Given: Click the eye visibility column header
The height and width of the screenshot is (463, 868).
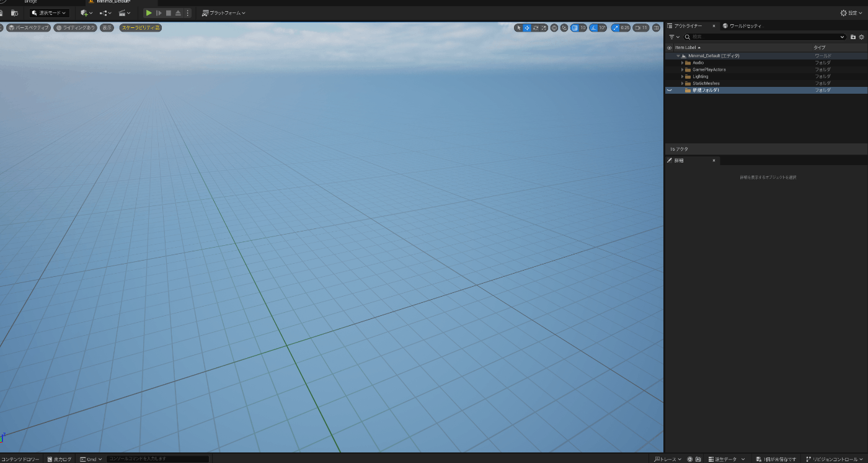Looking at the screenshot, I should coord(669,47).
